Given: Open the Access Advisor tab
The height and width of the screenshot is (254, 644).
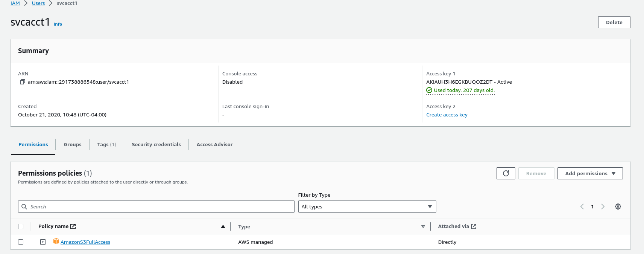Looking at the screenshot, I should [214, 144].
